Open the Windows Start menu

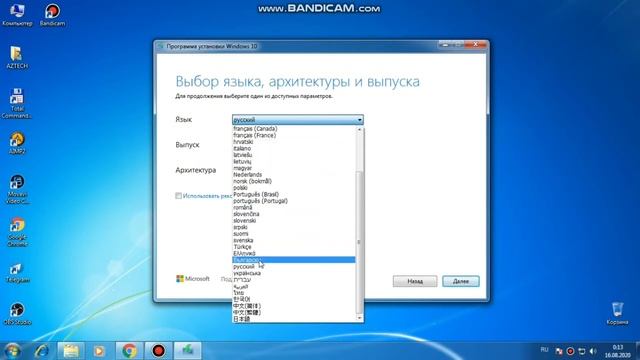click(12, 351)
